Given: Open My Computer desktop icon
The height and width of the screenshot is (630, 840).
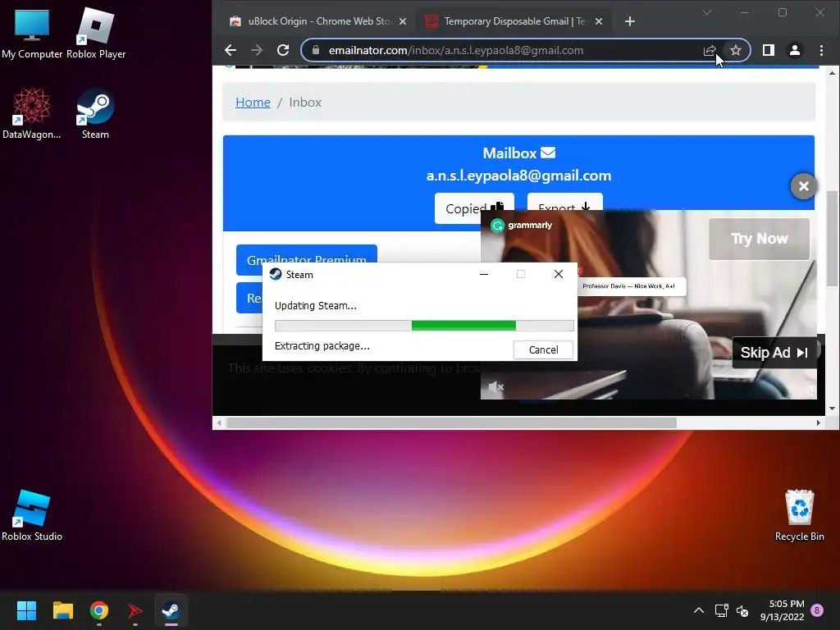Looking at the screenshot, I should 32,33.
